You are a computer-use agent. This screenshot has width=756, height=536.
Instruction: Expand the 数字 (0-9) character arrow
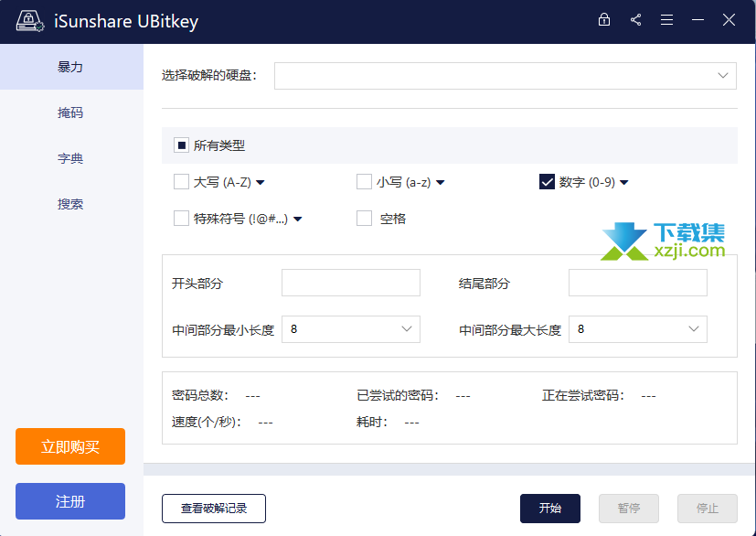click(623, 183)
